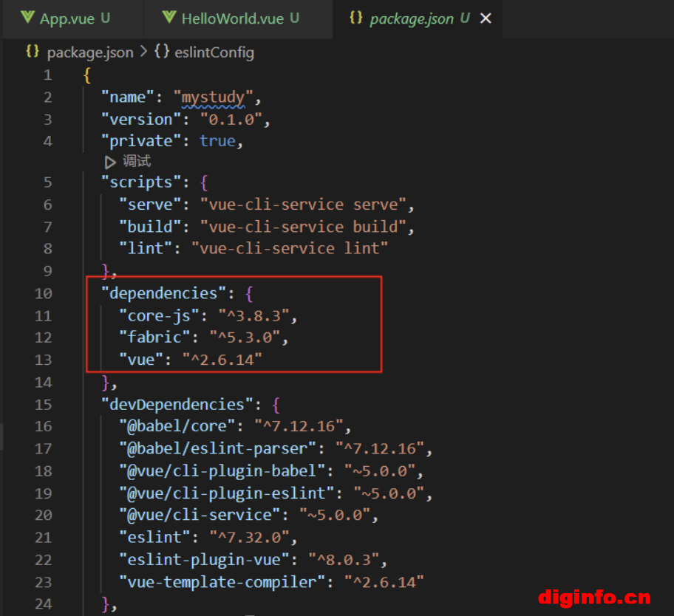Click the breadcrumb chevron after package.json

click(144, 52)
